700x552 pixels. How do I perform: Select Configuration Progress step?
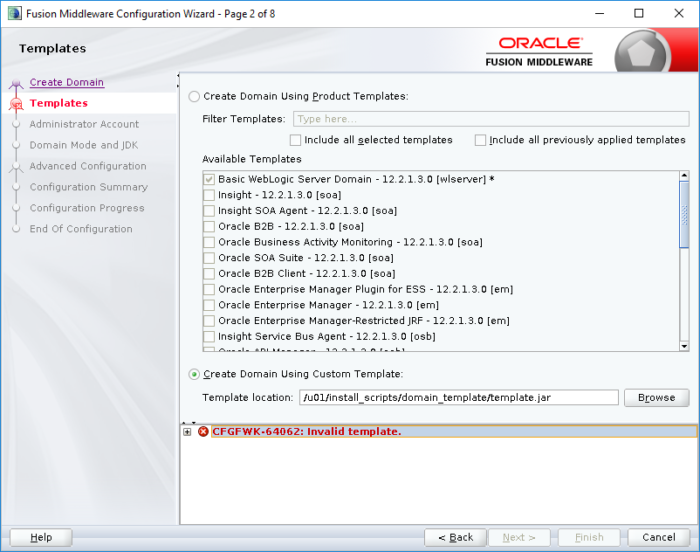coord(87,208)
